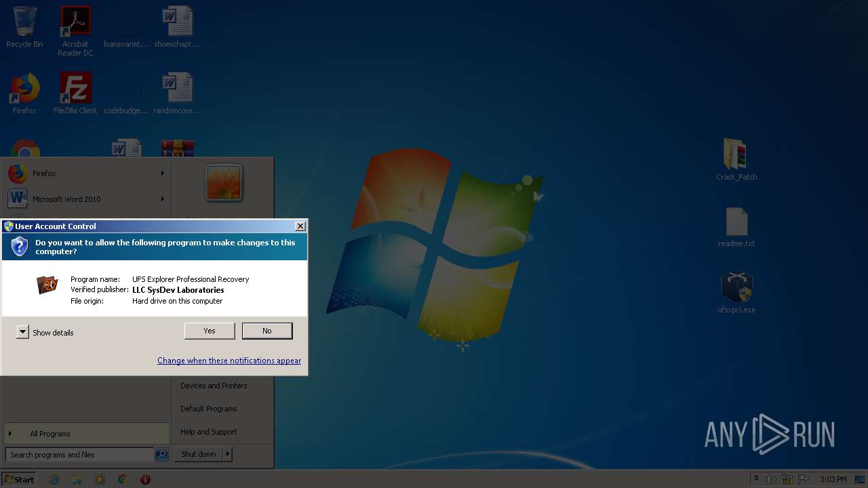Viewport: 868px width, 488px height.
Task: Open Windows Explorer from taskbar
Action: pyautogui.click(x=77, y=479)
